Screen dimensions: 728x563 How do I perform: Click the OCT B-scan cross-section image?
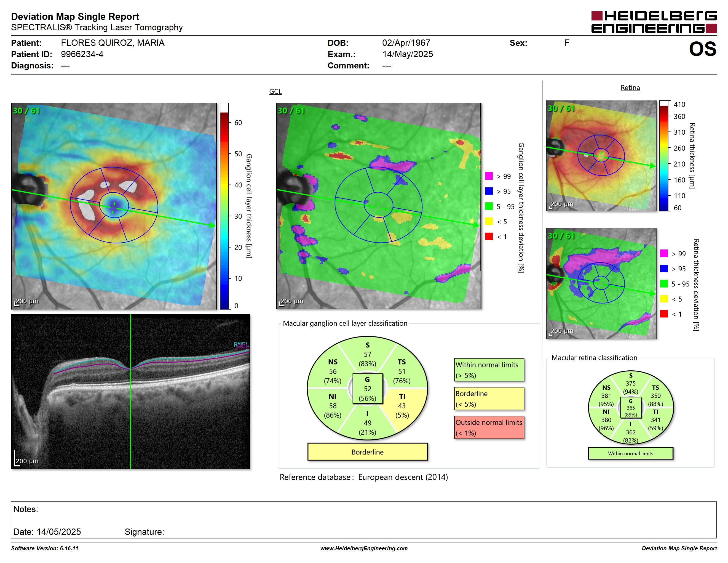[x=130, y=392]
